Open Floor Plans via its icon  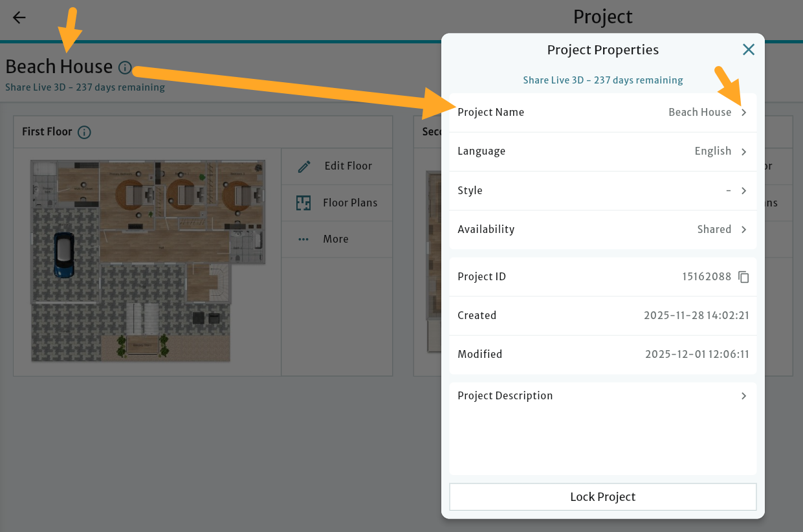[303, 203]
